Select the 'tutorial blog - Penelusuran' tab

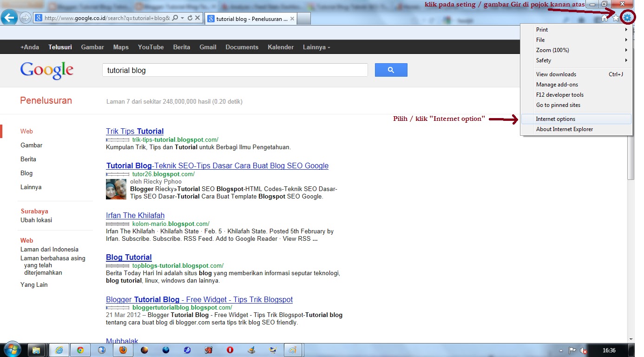click(251, 19)
